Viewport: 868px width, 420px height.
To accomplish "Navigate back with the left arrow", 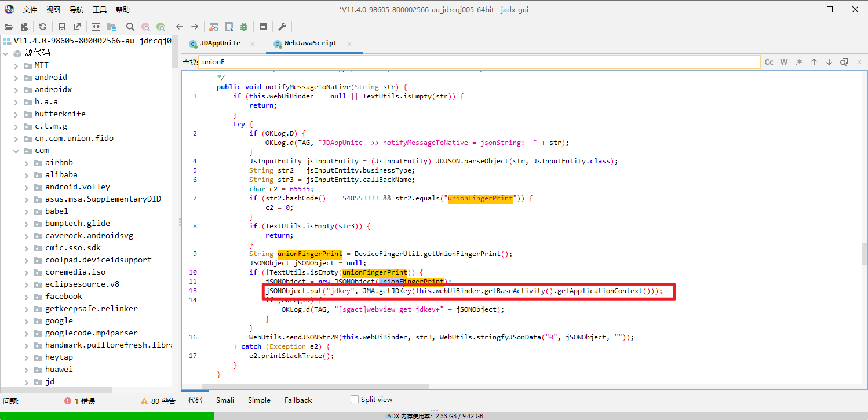I will tap(180, 27).
